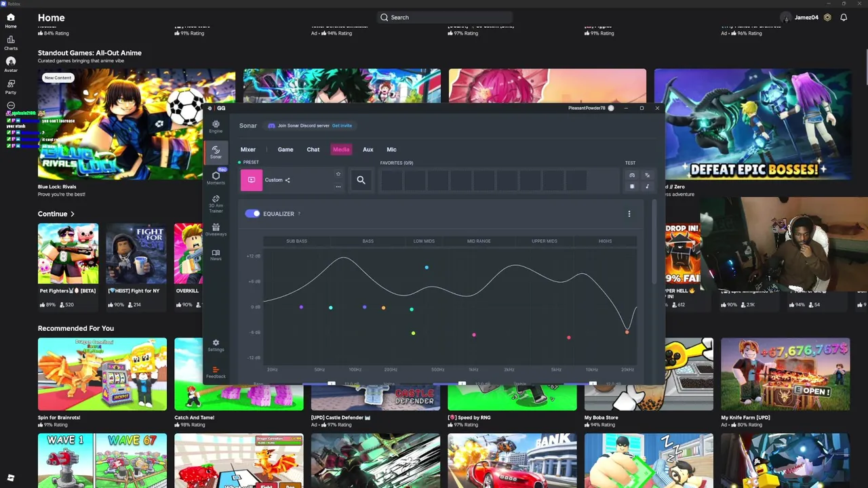
Task: Open the Jamez04 profile in Roblox
Action: (799, 18)
